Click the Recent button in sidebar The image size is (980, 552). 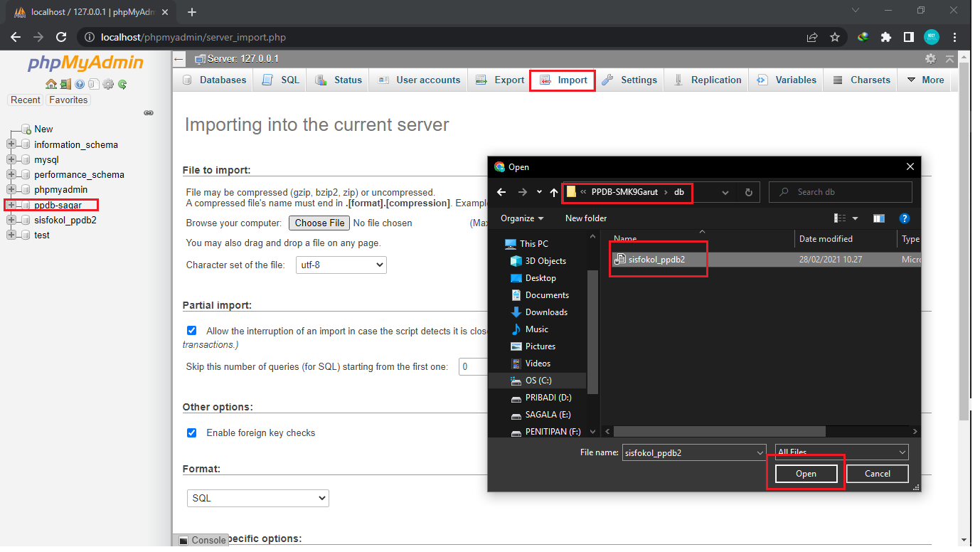(x=26, y=100)
